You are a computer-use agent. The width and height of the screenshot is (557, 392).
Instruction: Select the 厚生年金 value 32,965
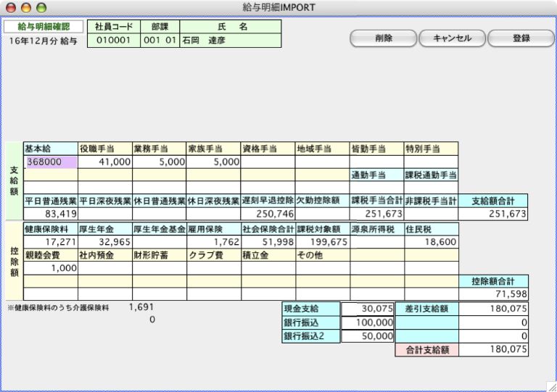(x=104, y=242)
